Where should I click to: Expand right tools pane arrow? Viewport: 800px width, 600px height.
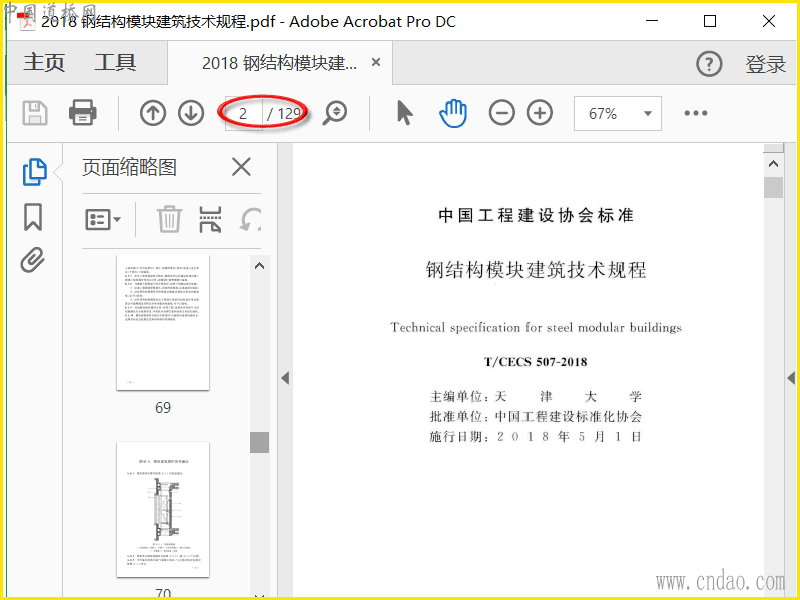pyautogui.click(x=791, y=378)
